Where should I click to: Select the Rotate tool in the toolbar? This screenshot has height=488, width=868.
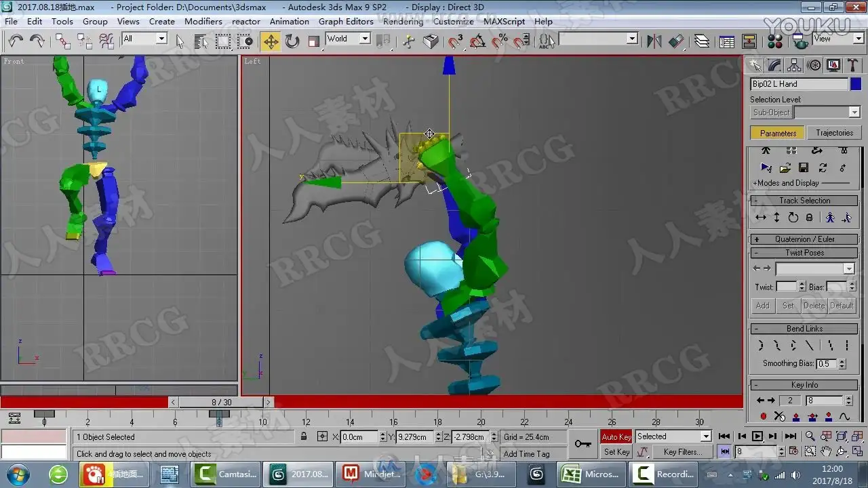pos(292,41)
